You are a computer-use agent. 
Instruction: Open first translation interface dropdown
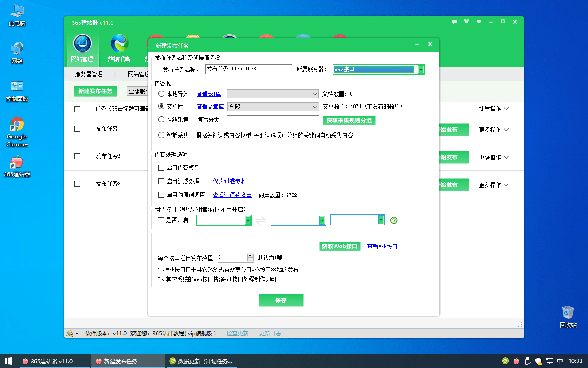[224, 220]
